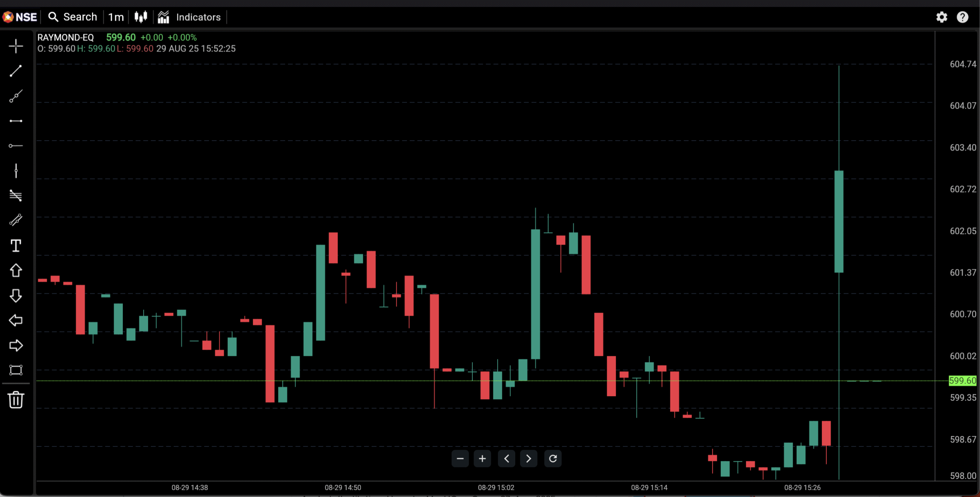Select the horizontal ray tool
The height and width of the screenshot is (497, 980).
tap(16, 146)
